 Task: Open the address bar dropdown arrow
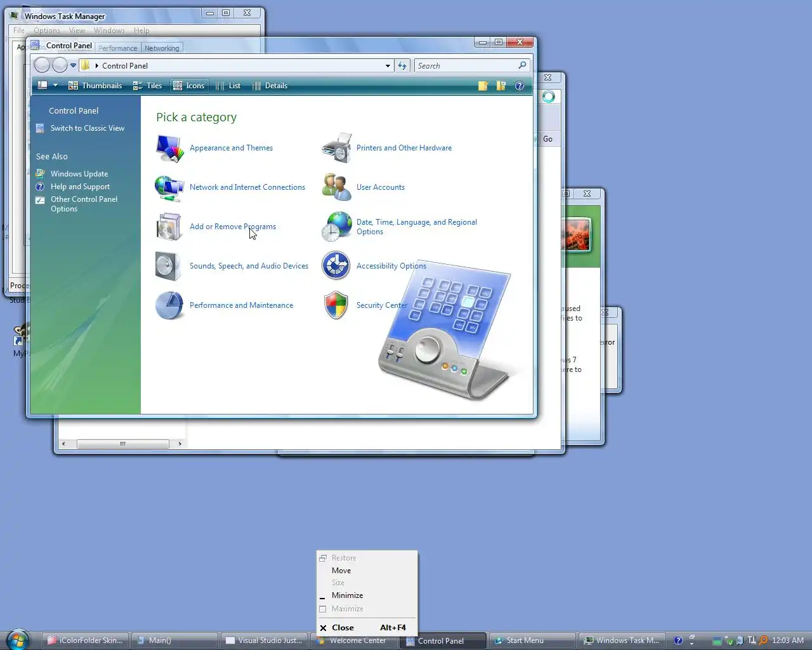coord(388,65)
